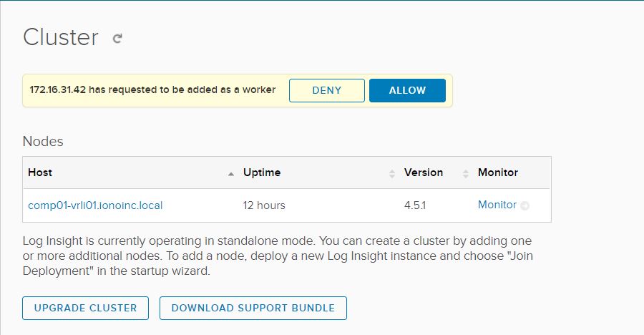Open the Monitor link for comp01-vrli01

tap(497, 205)
